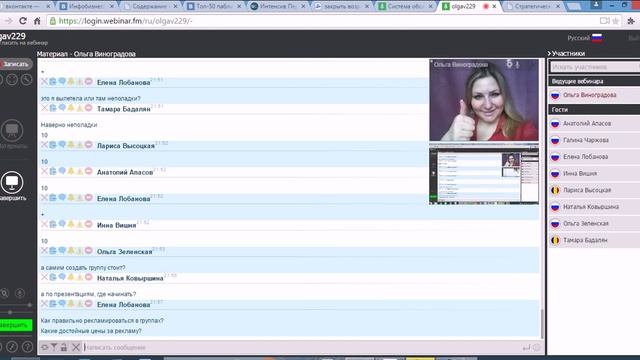Click the speech bubble icon beside Анатолий Апасов
The image size is (640, 360).
[62, 171]
